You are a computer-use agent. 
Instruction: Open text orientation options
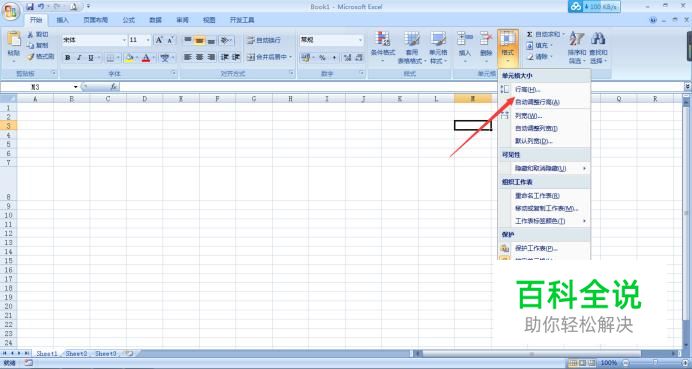[x=226, y=40]
